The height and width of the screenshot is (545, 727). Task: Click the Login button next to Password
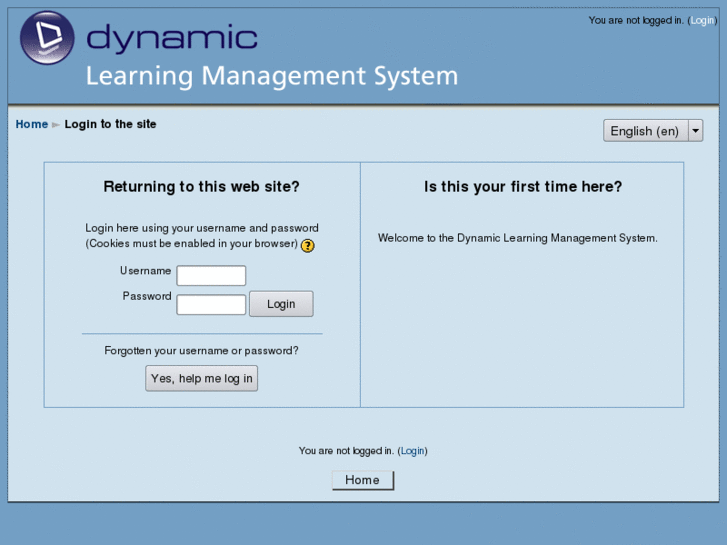tap(281, 304)
